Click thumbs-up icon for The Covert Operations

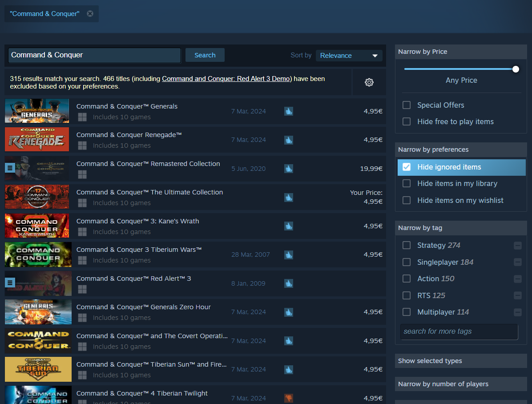click(x=289, y=341)
